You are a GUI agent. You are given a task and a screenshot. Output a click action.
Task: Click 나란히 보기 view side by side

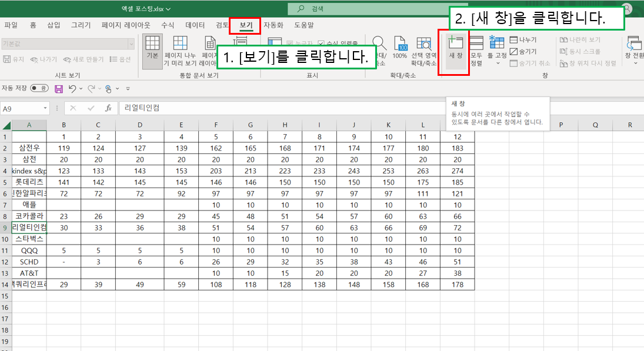click(580, 39)
